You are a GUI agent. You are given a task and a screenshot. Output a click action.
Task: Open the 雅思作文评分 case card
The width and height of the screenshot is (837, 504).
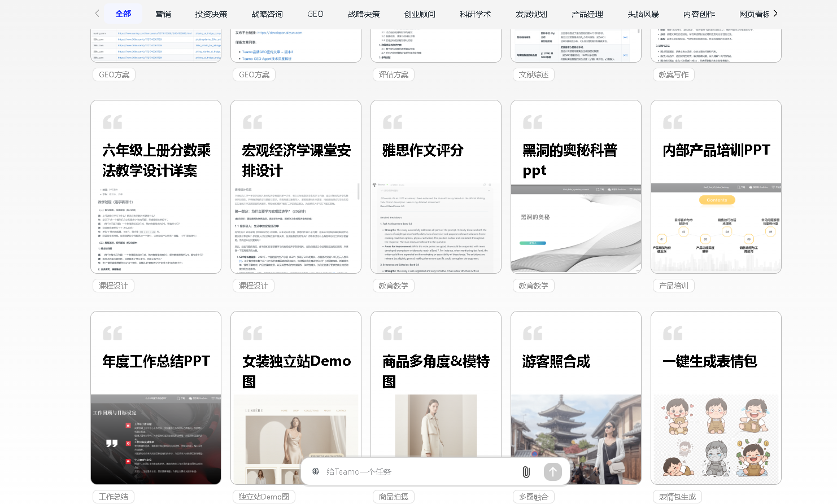pyautogui.click(x=435, y=186)
